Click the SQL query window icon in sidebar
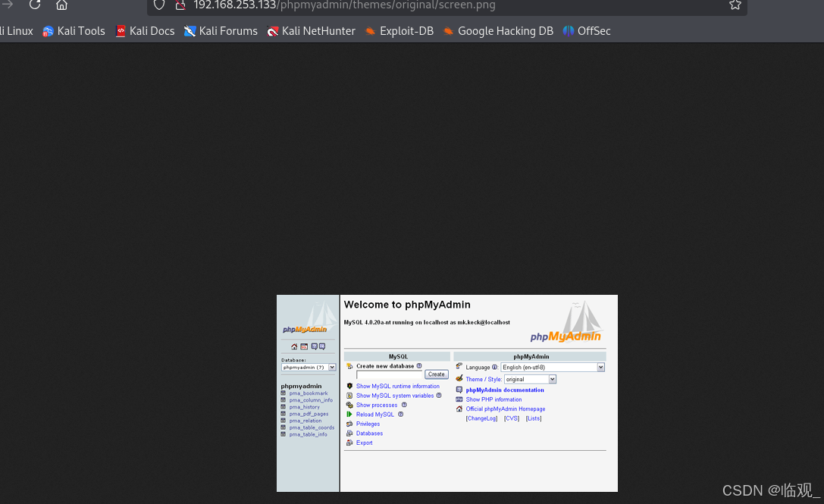Viewport: 824px width, 504px height. pos(304,347)
